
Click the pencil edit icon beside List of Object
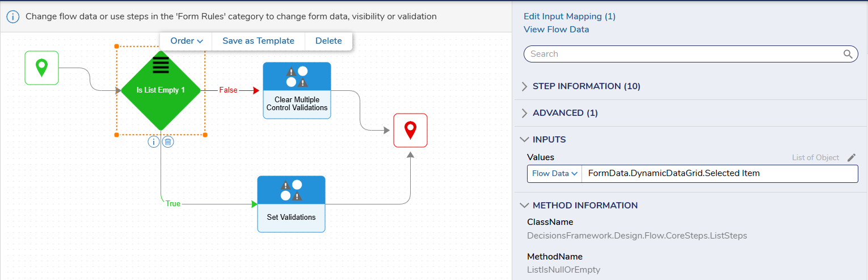pos(851,157)
